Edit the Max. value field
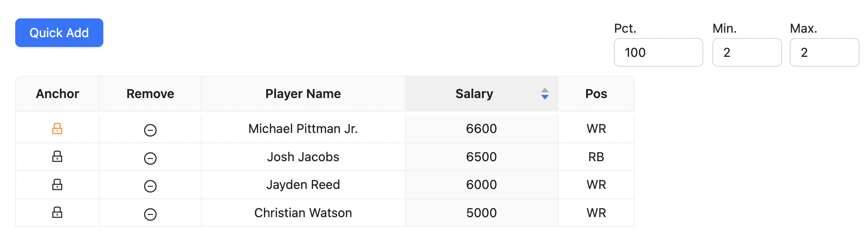Screen dimensions: 868x240 pyautogui.click(x=824, y=52)
